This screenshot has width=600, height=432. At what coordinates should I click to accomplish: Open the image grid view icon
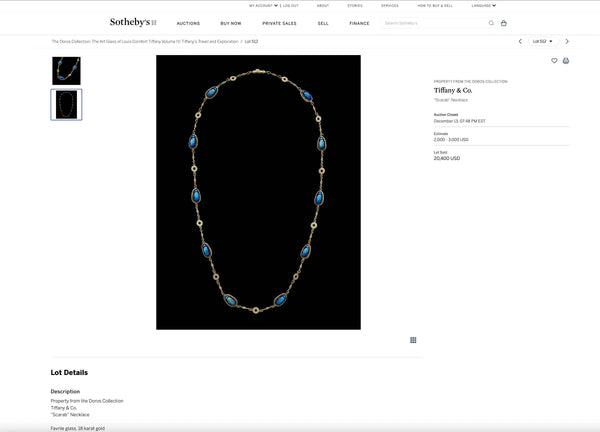413,340
